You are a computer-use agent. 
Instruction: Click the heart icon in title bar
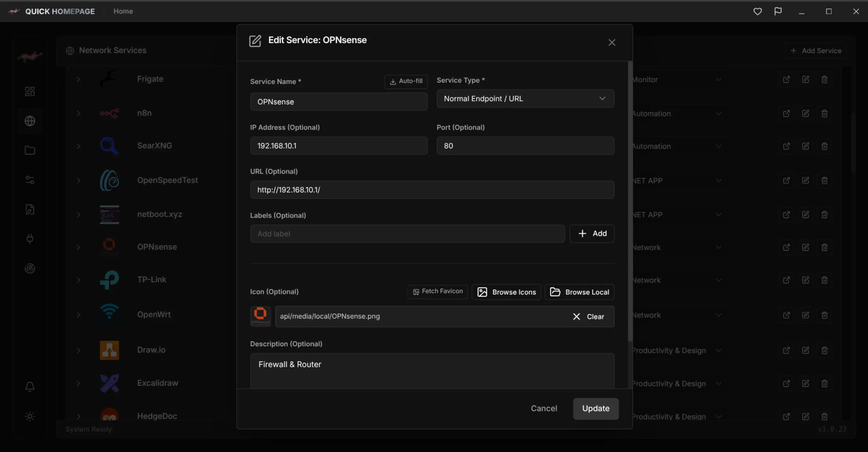[x=758, y=11]
